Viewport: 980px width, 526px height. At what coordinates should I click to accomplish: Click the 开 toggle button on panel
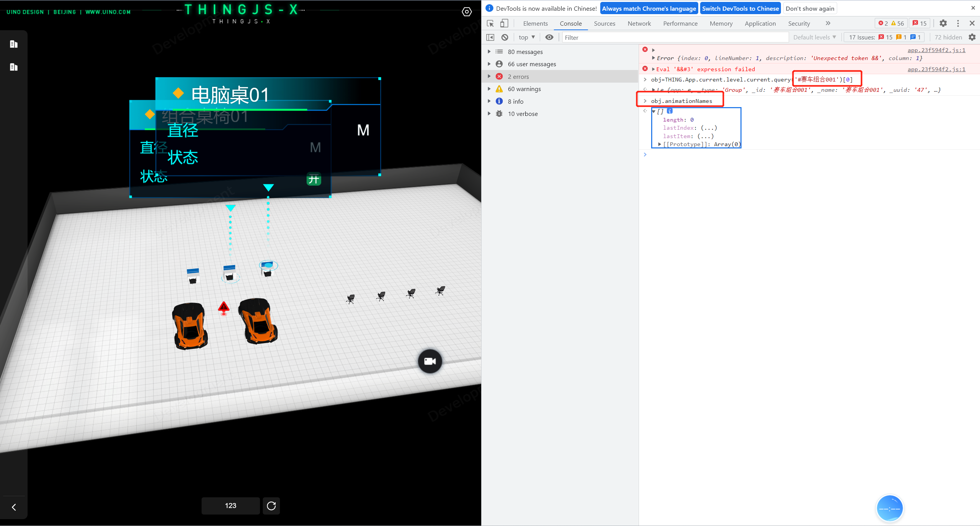coord(314,179)
